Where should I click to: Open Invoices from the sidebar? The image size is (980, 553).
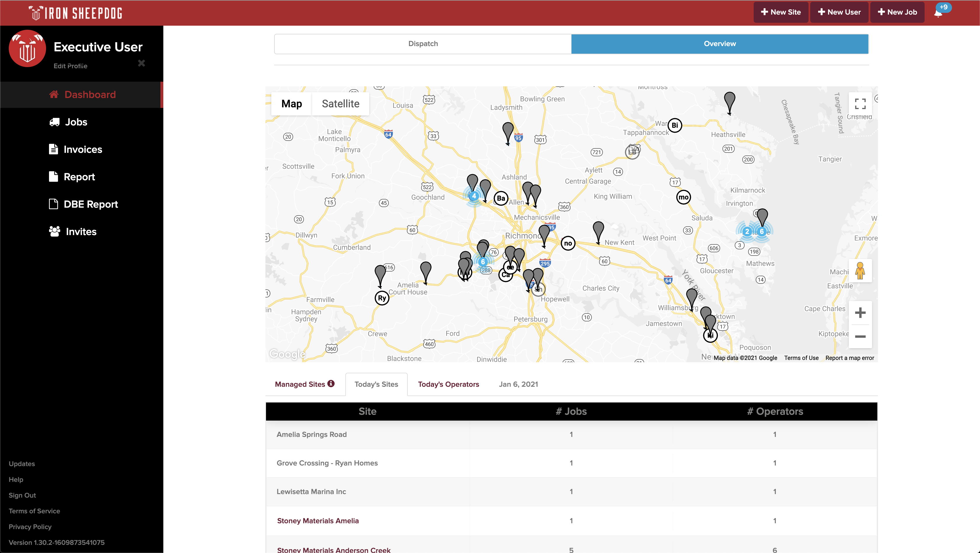83,149
